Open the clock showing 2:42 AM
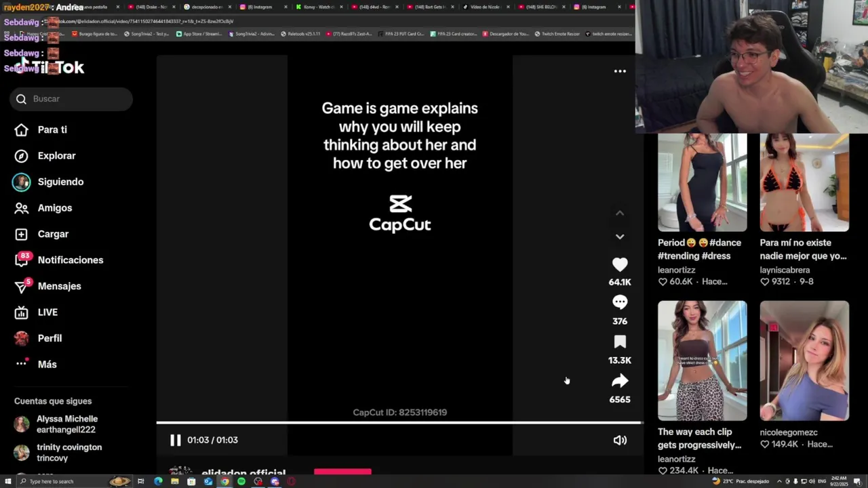 pos(840,481)
